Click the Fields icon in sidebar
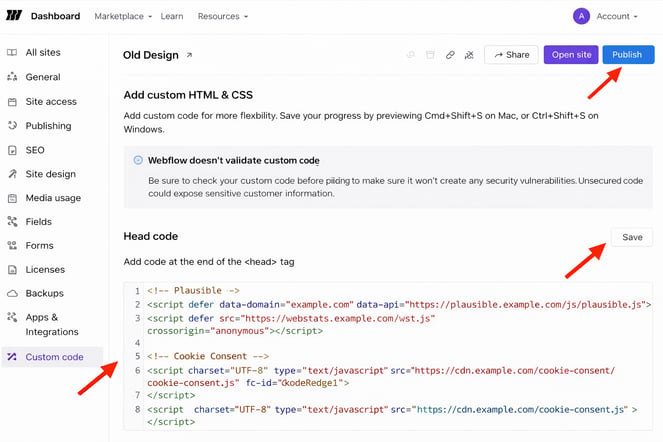 12,222
